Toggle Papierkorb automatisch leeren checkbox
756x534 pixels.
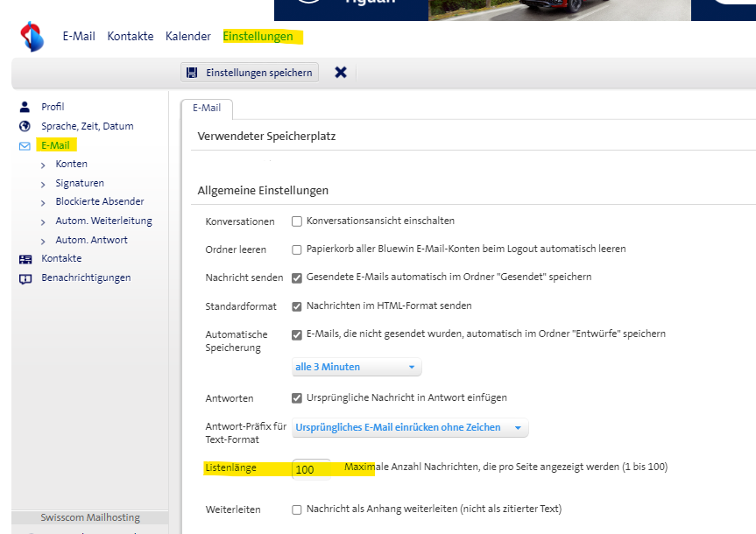coord(297,249)
